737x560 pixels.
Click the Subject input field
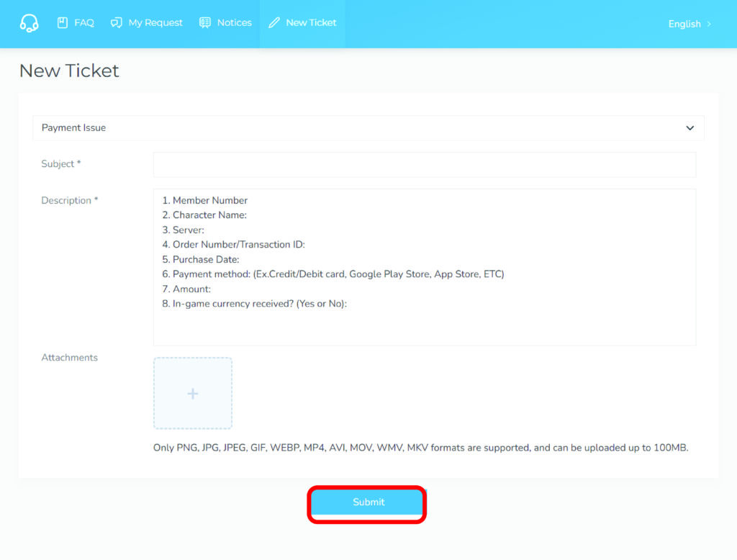[x=424, y=165]
